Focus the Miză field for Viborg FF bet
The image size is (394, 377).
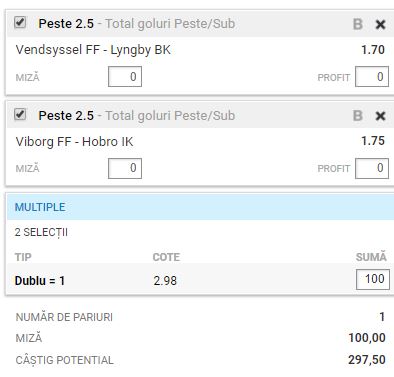(x=125, y=168)
